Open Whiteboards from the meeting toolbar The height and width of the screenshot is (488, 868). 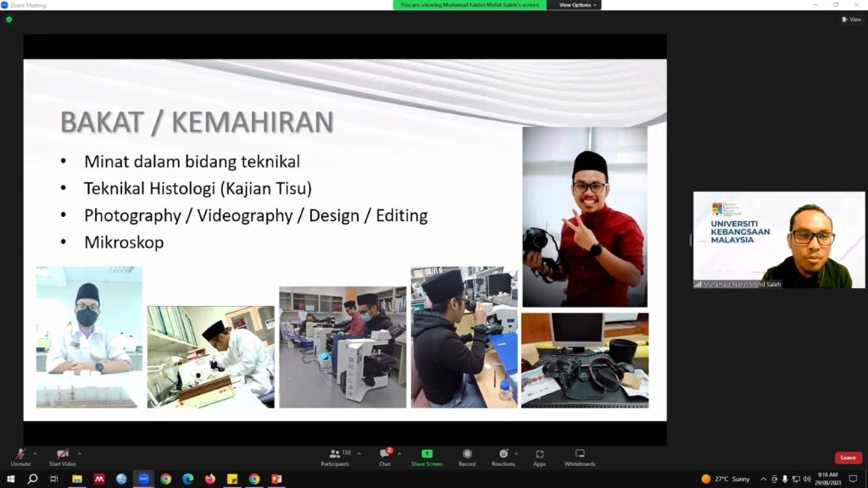tap(580, 456)
